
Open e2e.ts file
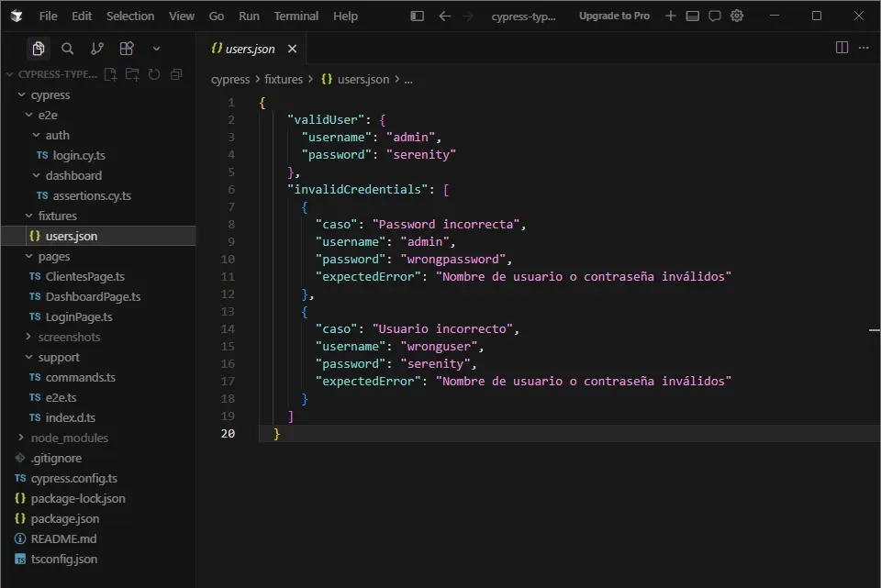coord(61,397)
